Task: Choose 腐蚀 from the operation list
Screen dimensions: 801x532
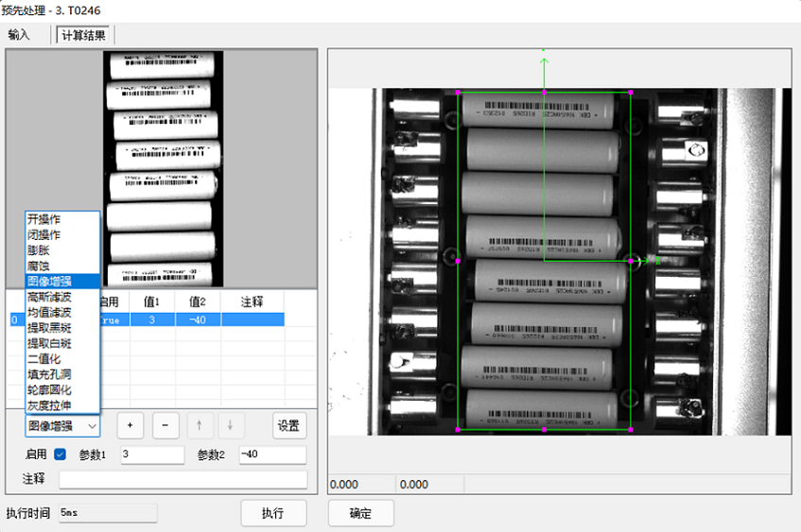Action: [62, 266]
